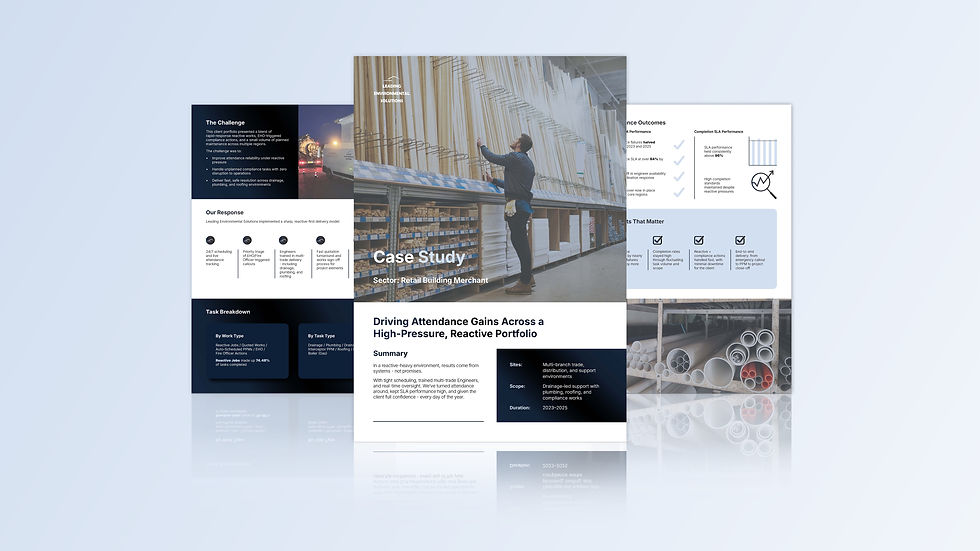Click the round icon above '24/7 scheduling'
Image resolution: width=980 pixels, height=551 pixels.
click(210, 241)
